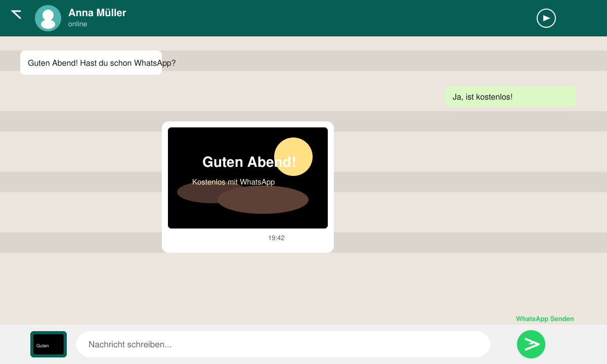Open the attached image thumbnail beside the input
Viewport: 607px width, 364px height.
coord(49,344)
